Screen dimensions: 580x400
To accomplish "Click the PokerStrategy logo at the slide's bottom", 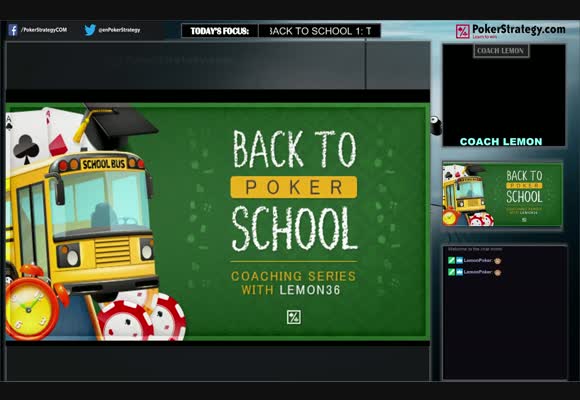I will click(294, 317).
